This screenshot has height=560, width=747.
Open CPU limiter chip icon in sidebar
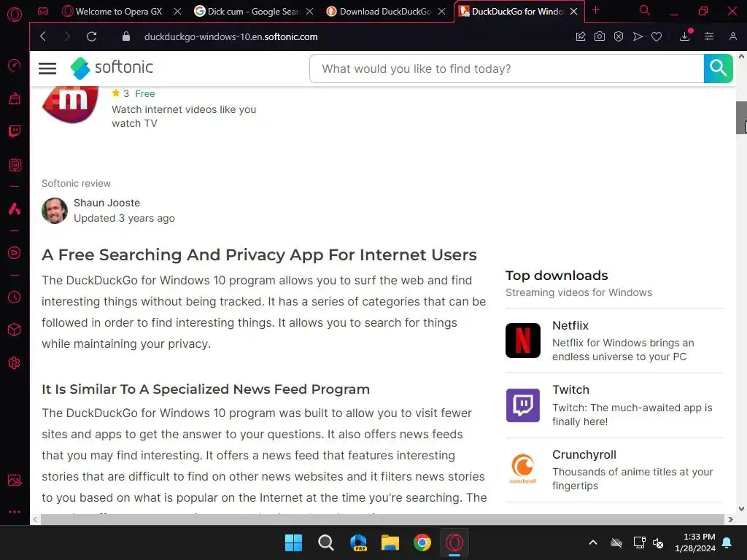[15, 165]
